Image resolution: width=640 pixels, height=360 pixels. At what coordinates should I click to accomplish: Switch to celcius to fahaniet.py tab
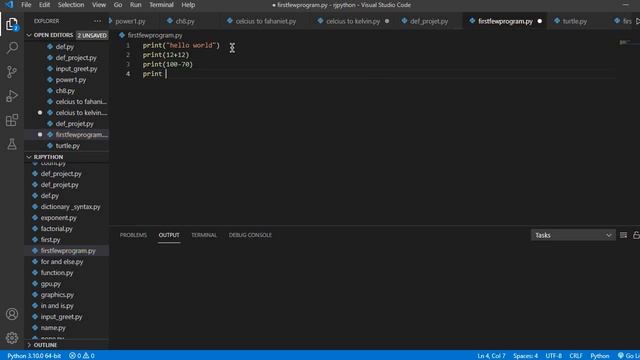coord(266,21)
